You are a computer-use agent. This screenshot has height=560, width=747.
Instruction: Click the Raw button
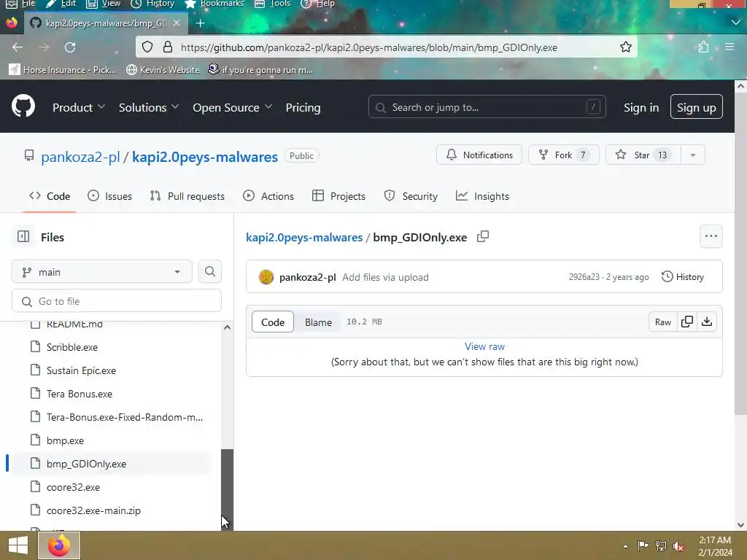tap(662, 322)
